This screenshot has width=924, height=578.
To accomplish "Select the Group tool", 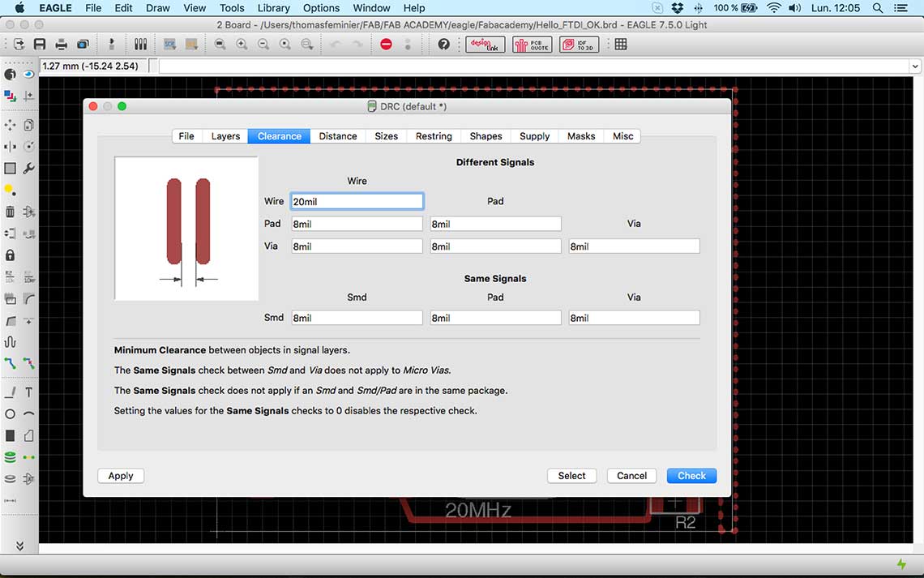I will pyautogui.click(x=10, y=169).
